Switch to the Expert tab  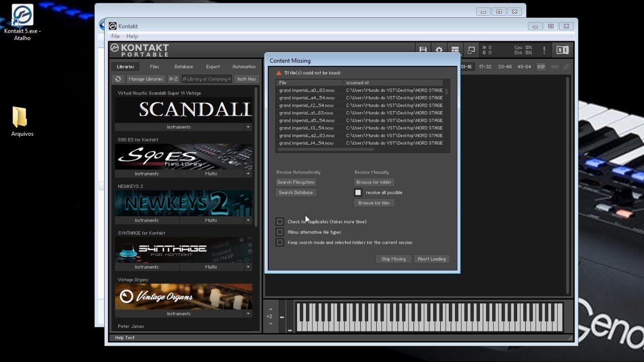click(213, 67)
